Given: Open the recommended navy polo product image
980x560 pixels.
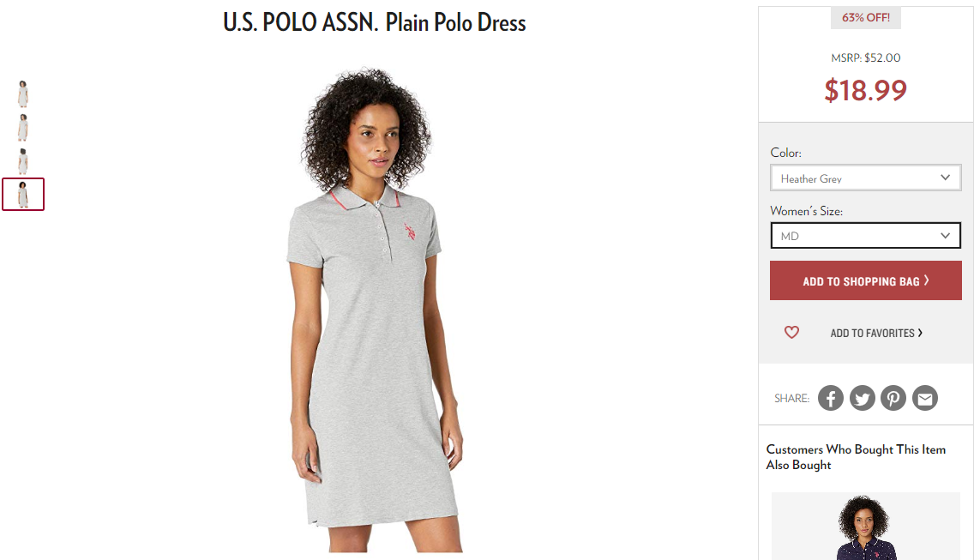Looking at the screenshot, I should pos(866,527).
